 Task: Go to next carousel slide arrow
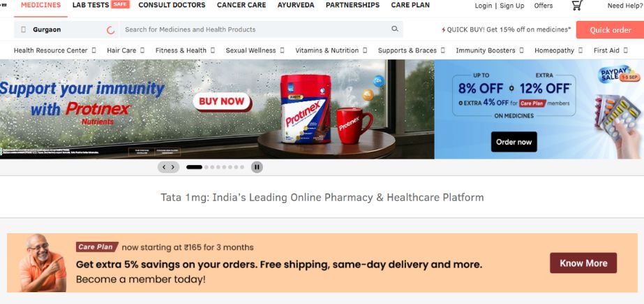173,167
